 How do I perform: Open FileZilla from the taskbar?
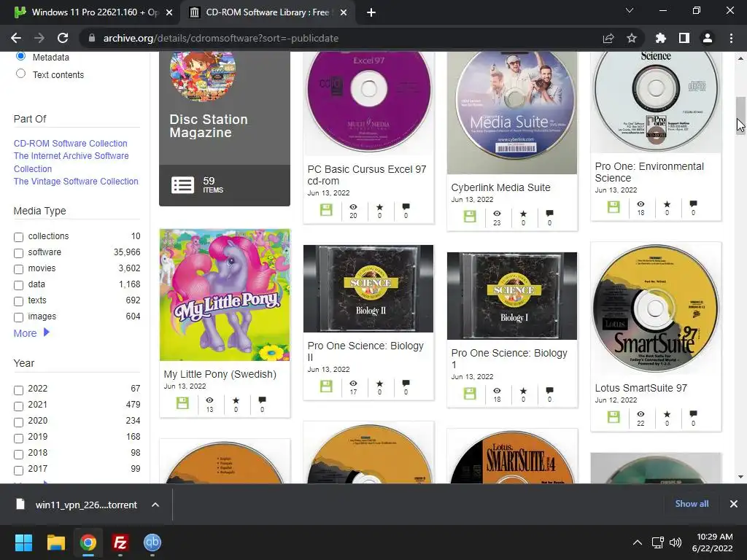(x=120, y=542)
